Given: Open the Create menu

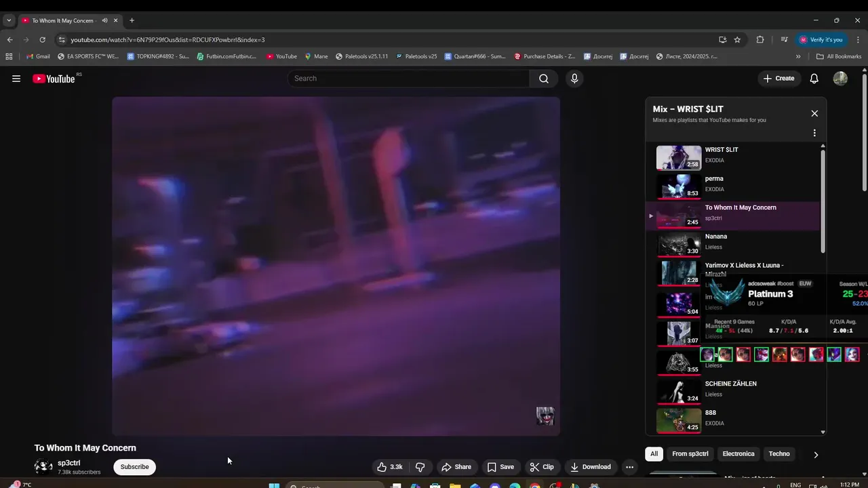Looking at the screenshot, I should click(x=778, y=79).
